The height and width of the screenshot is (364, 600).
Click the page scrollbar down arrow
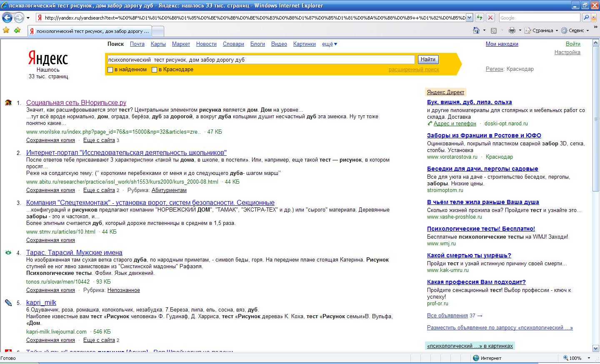click(596, 348)
